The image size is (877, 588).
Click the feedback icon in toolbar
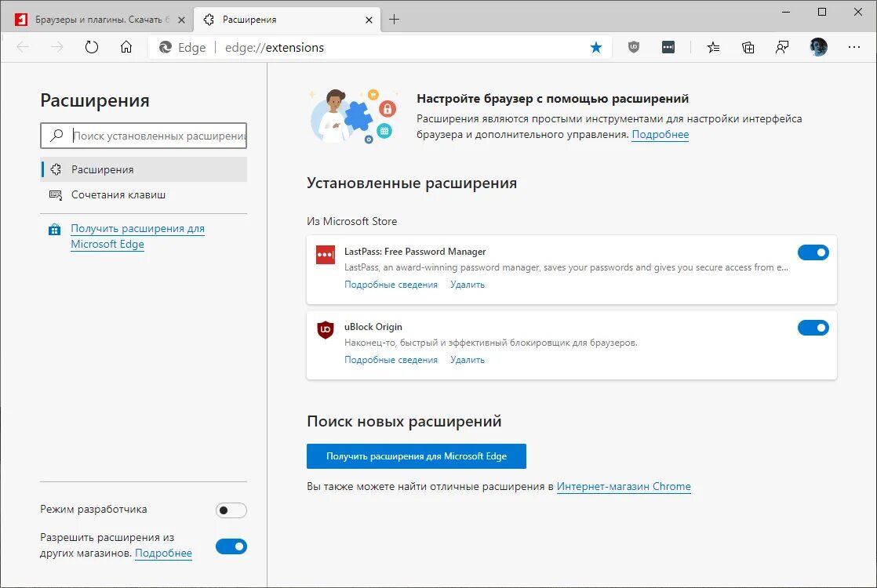(x=782, y=48)
